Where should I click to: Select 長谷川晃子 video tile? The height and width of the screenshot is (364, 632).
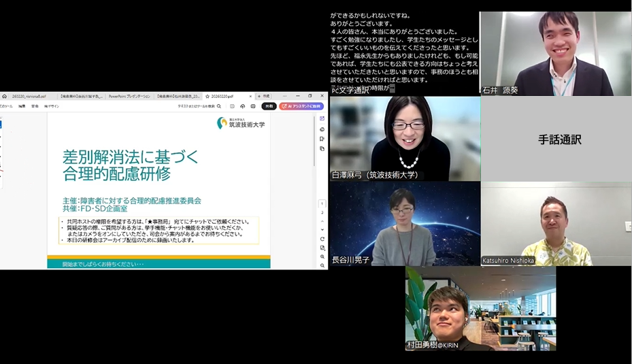[x=405, y=224]
